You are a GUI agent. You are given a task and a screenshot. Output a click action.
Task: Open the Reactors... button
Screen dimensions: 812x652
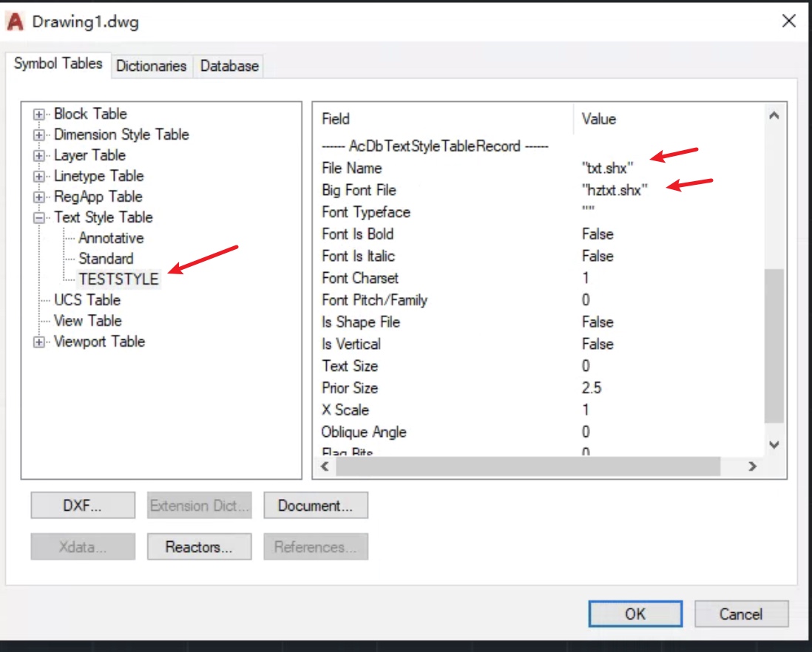[200, 546]
